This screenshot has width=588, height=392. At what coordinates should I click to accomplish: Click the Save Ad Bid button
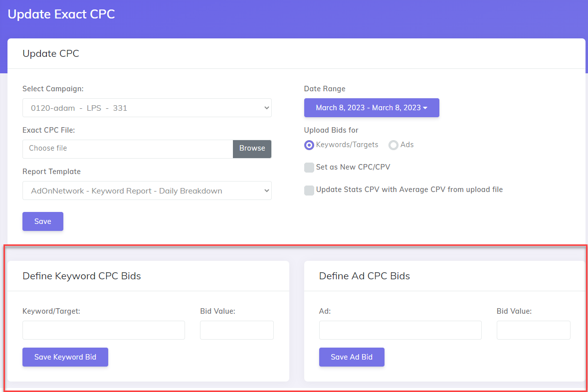click(352, 357)
